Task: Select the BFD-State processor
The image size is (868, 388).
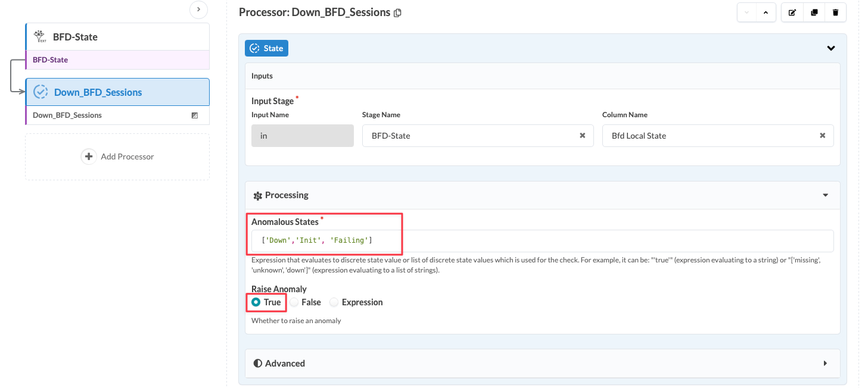Action: pos(117,37)
